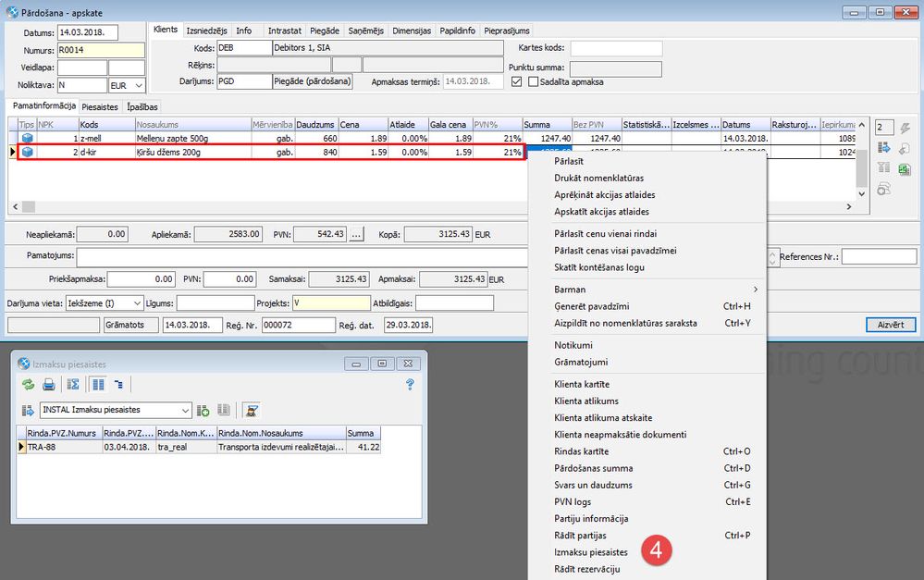This screenshot has height=580, width=924.
Task: Expand the Darījuma vieta dropdown
Action: (138, 303)
